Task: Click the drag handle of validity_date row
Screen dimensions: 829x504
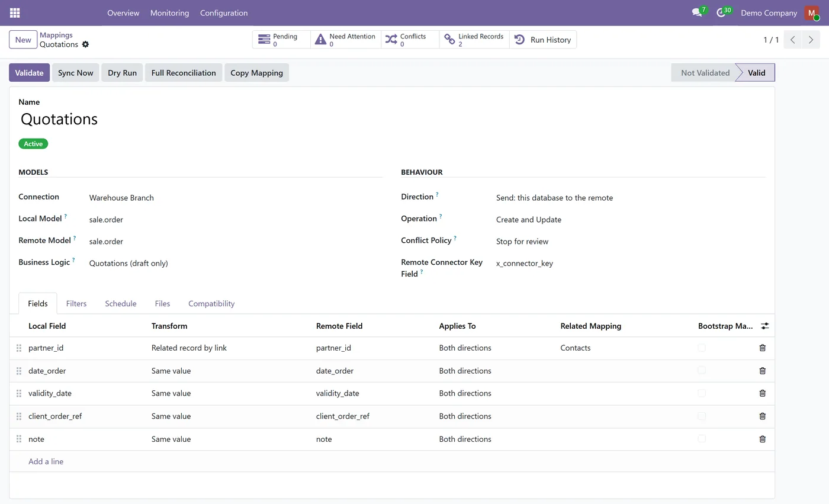Action: tap(19, 393)
